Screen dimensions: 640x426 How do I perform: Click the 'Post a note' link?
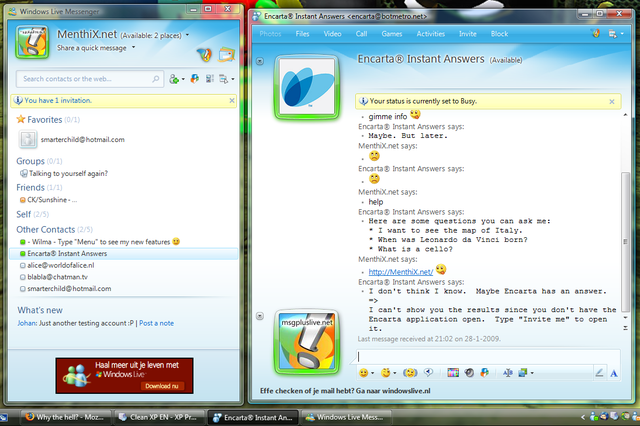tap(156, 323)
